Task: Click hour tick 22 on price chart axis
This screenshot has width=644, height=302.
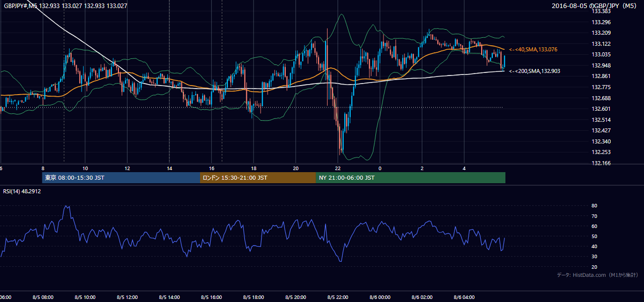Action: click(x=338, y=168)
